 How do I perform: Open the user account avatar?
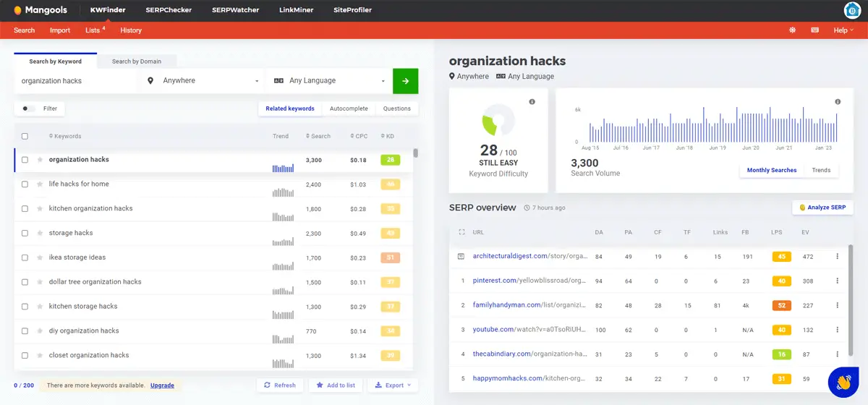(x=852, y=10)
